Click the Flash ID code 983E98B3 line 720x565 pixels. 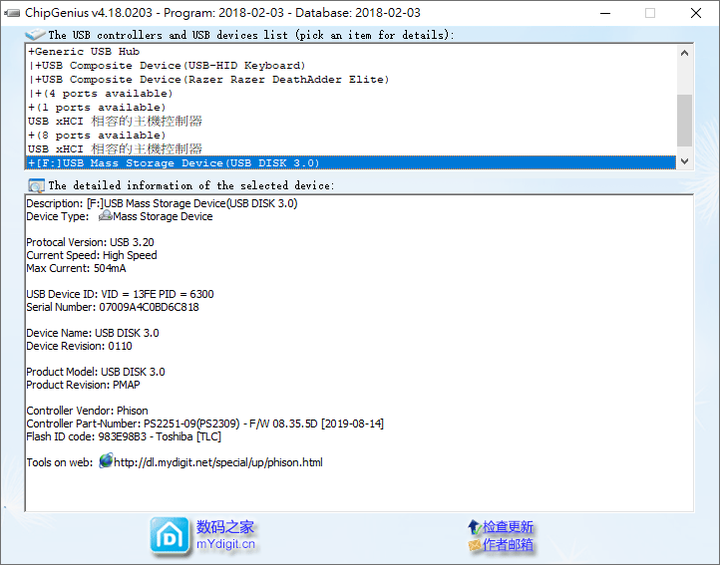(x=124, y=436)
